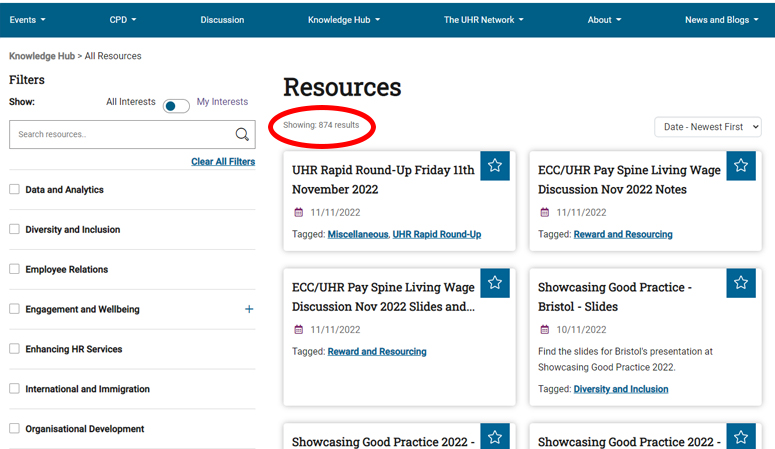Check Enhancing HR Services filter
This screenshot has width=775, height=449.
tap(14, 349)
